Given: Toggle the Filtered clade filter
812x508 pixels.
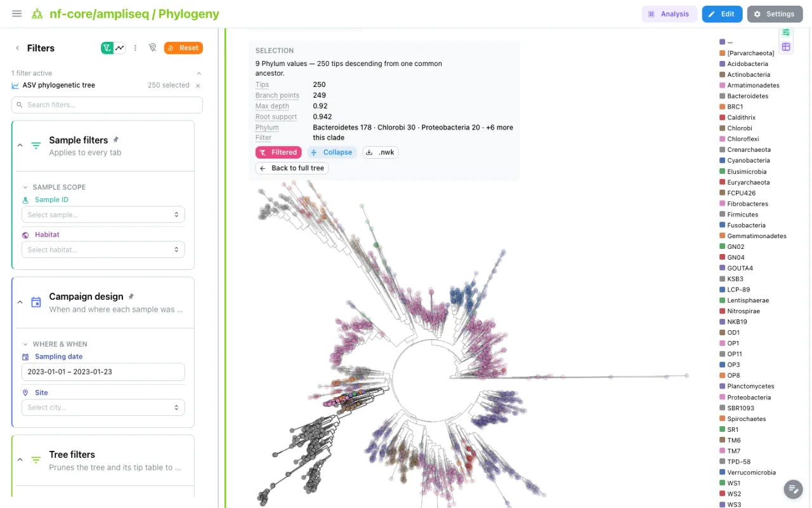Looking at the screenshot, I should (x=278, y=152).
